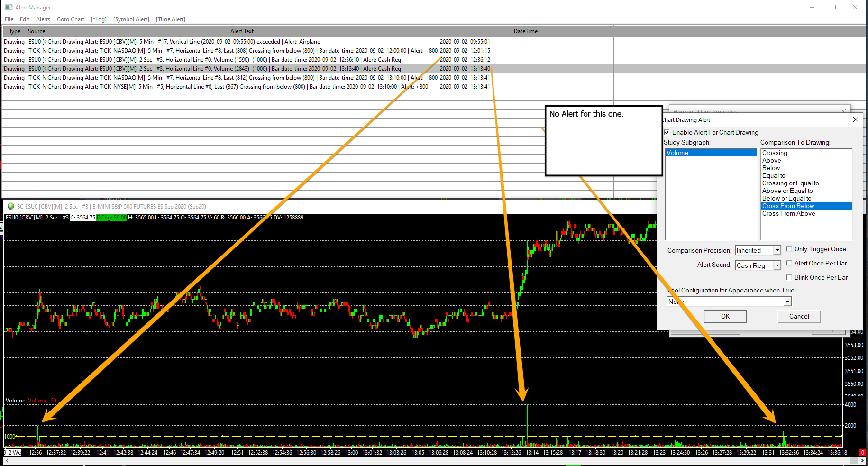
Task: Select alert text with Last (808) crossing
Action: pos(242,51)
